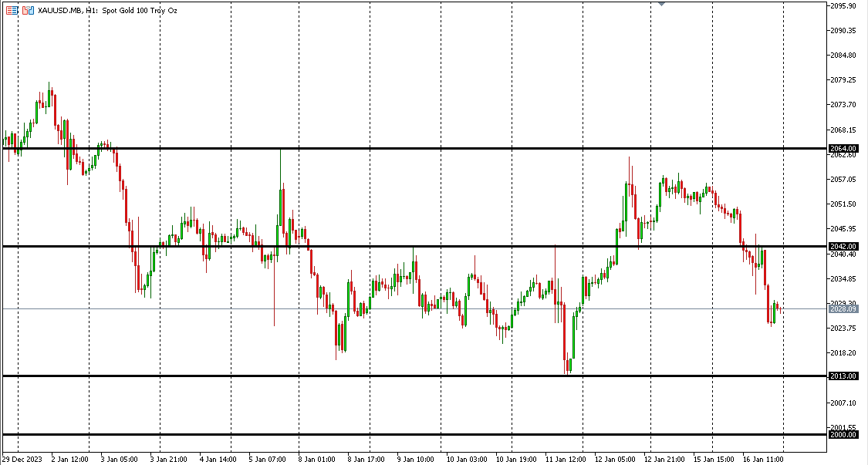Click the 2013.00 price tag on scale

[x=843, y=376]
